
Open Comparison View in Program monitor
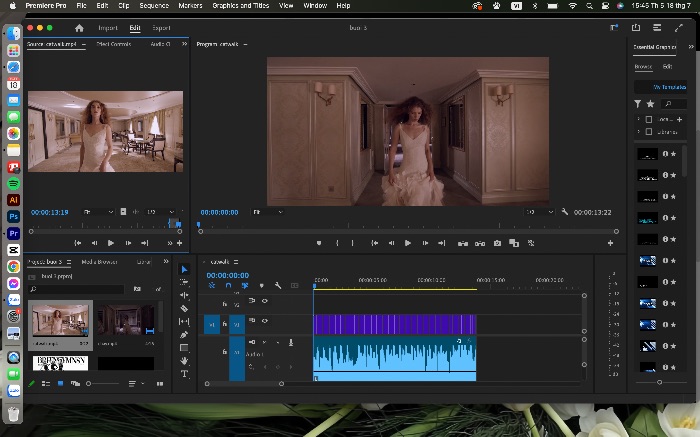point(514,243)
